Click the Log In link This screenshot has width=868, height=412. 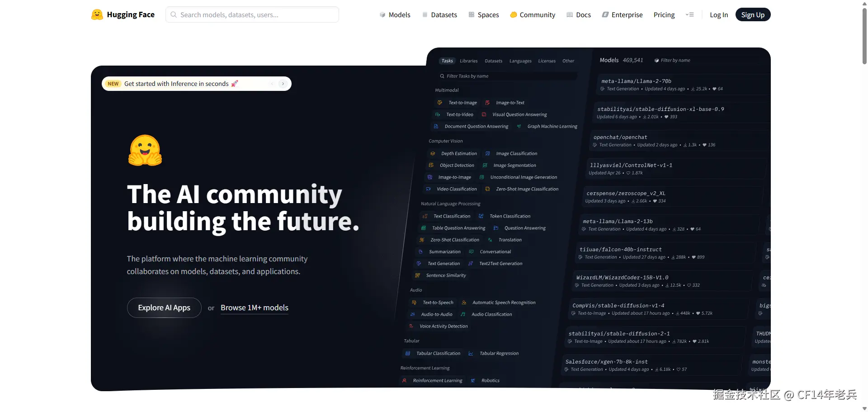(x=719, y=15)
